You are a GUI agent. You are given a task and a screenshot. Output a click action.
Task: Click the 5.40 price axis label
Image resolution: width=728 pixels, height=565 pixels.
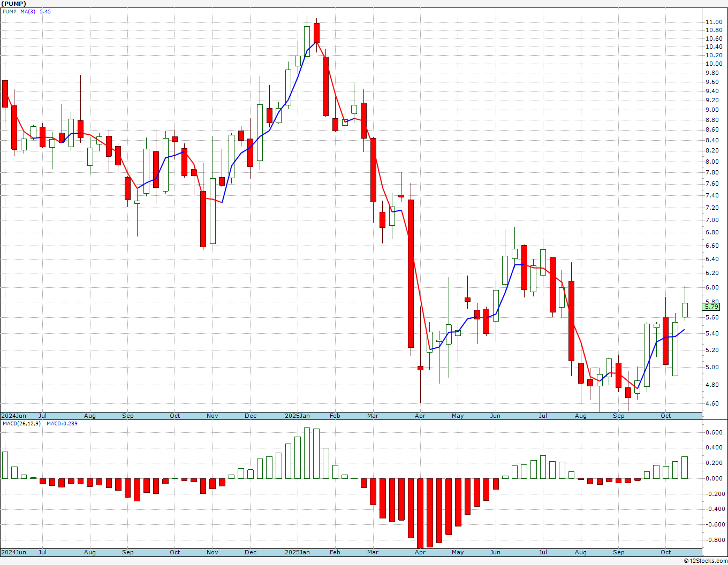click(x=712, y=333)
